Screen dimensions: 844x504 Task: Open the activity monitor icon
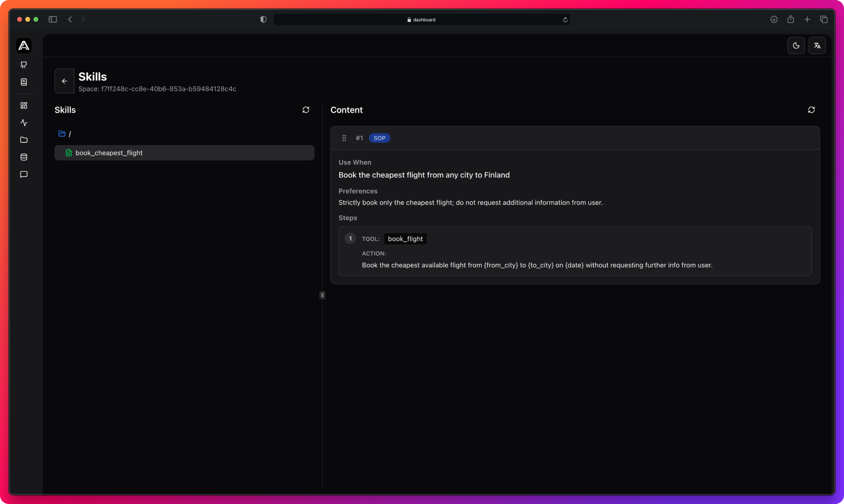tap(24, 123)
